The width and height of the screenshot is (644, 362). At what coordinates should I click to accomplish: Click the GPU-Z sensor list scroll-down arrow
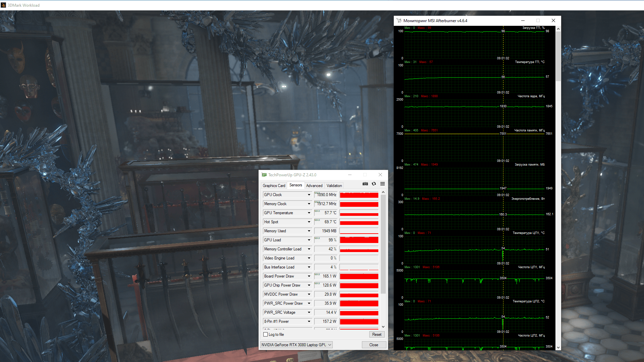383,326
